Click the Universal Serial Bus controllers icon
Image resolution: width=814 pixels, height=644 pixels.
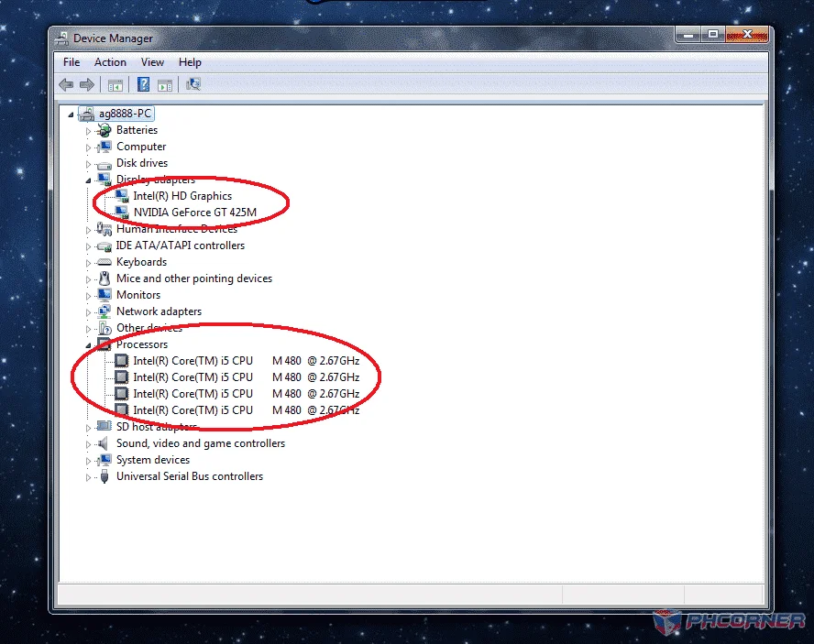[x=104, y=476]
